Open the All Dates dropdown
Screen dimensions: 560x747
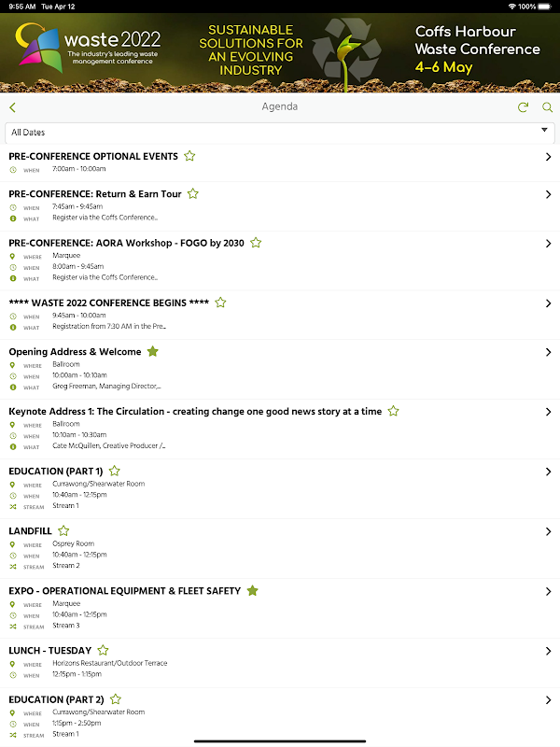coord(279,133)
